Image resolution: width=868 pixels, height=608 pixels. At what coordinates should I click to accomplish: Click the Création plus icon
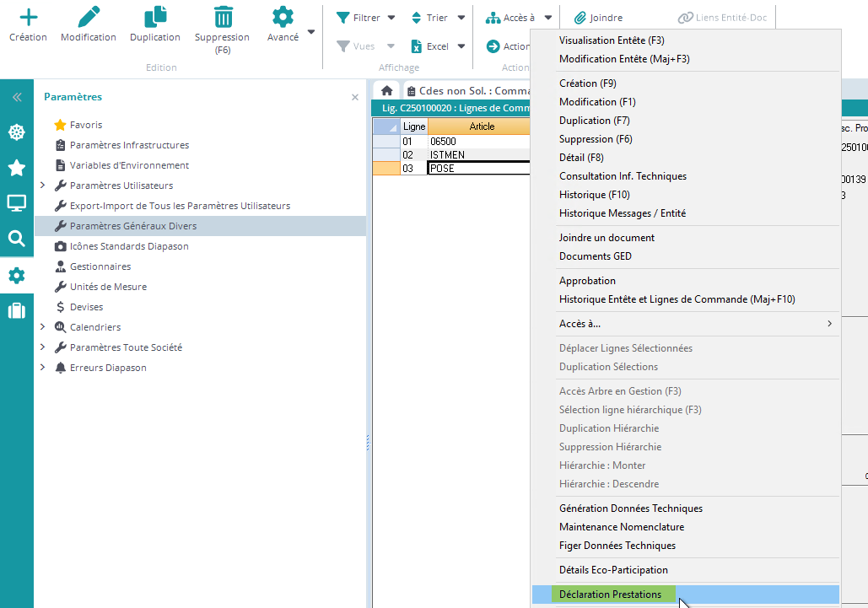click(x=28, y=17)
